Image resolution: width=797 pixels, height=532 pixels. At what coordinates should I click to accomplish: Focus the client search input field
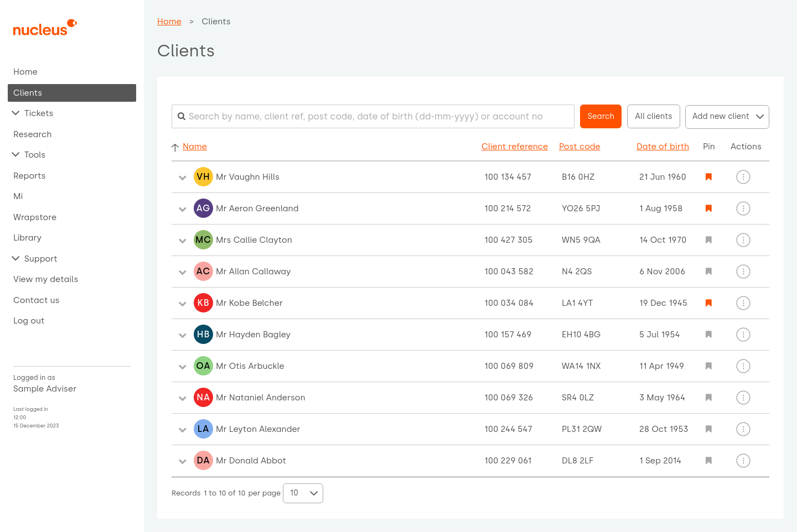pyautogui.click(x=373, y=117)
